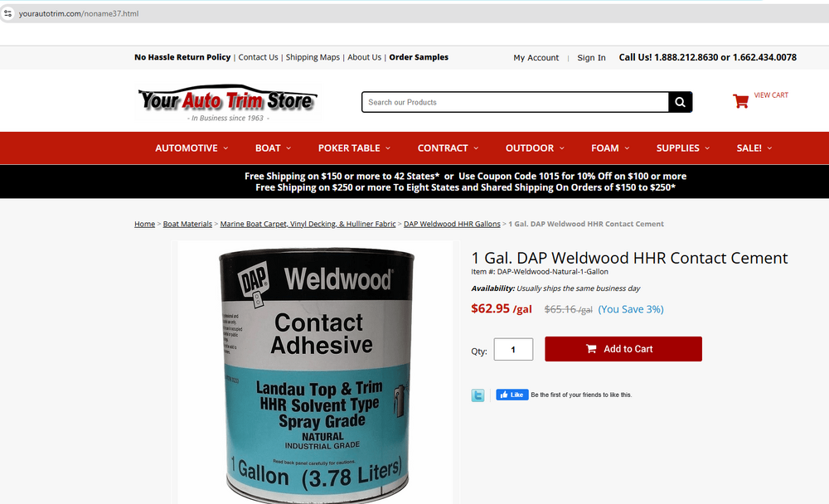The image size is (829, 504).
Task: Click the Facebook Like button
Action: click(x=511, y=395)
